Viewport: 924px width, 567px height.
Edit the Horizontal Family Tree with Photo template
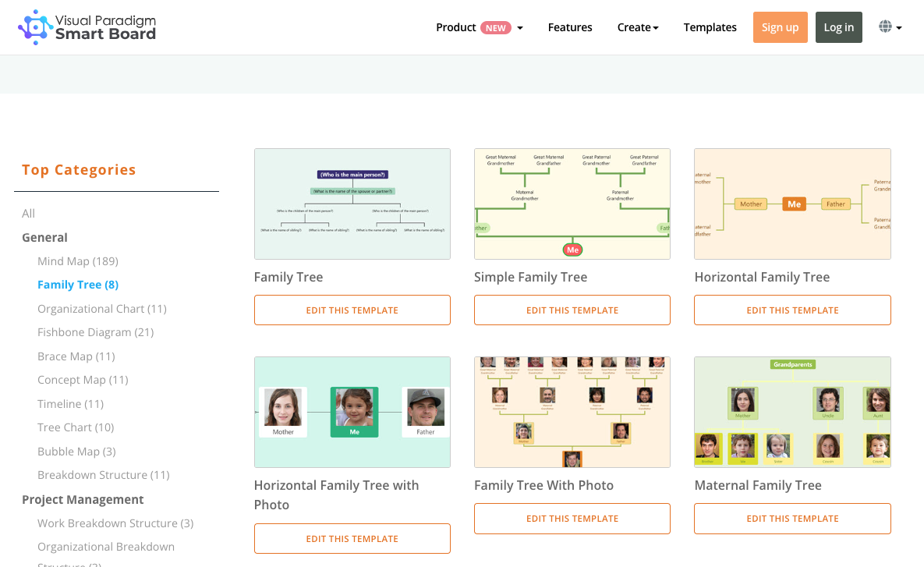pyautogui.click(x=352, y=539)
